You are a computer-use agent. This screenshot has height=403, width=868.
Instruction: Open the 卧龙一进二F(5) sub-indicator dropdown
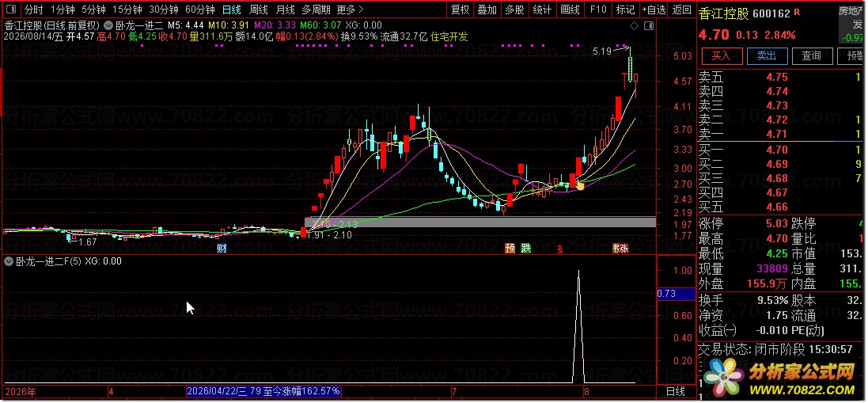click(x=8, y=261)
